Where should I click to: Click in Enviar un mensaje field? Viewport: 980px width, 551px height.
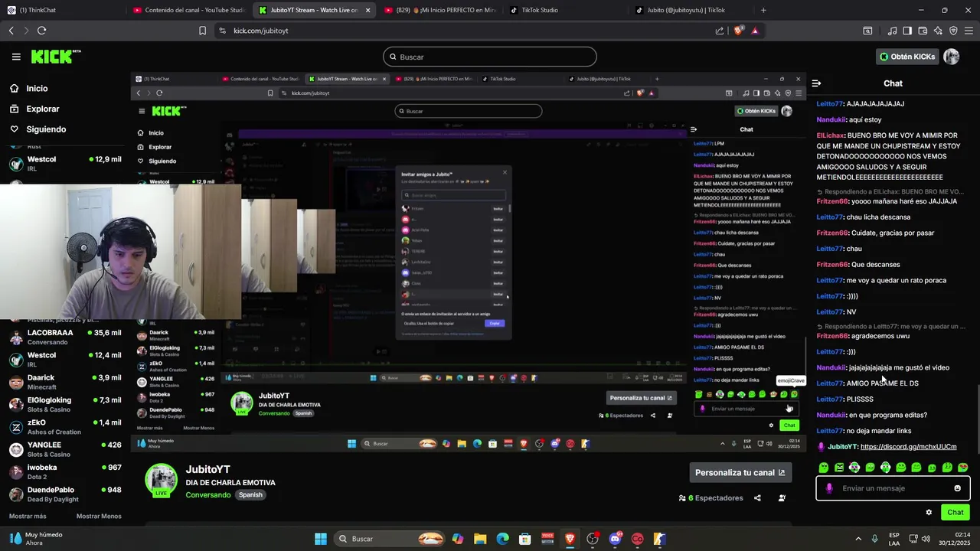(x=893, y=488)
